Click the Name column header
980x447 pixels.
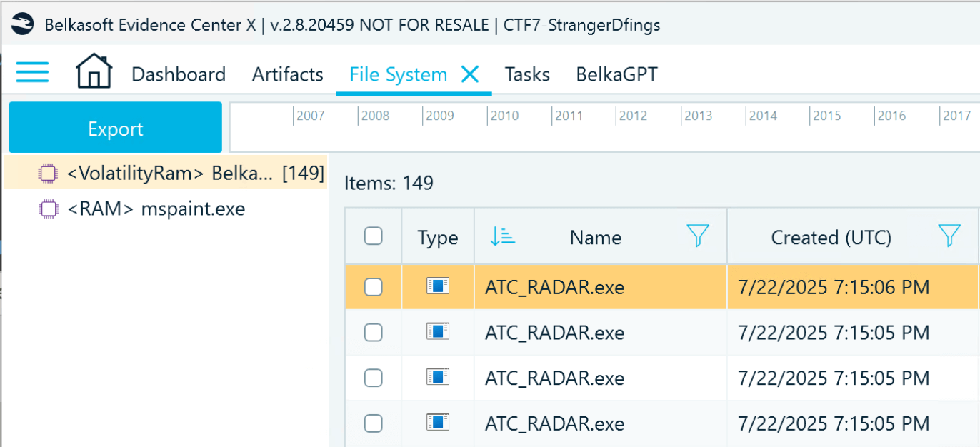[x=596, y=238]
